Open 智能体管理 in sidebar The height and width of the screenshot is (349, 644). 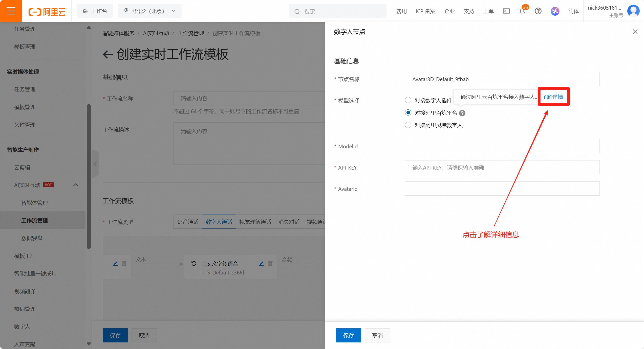coord(35,203)
